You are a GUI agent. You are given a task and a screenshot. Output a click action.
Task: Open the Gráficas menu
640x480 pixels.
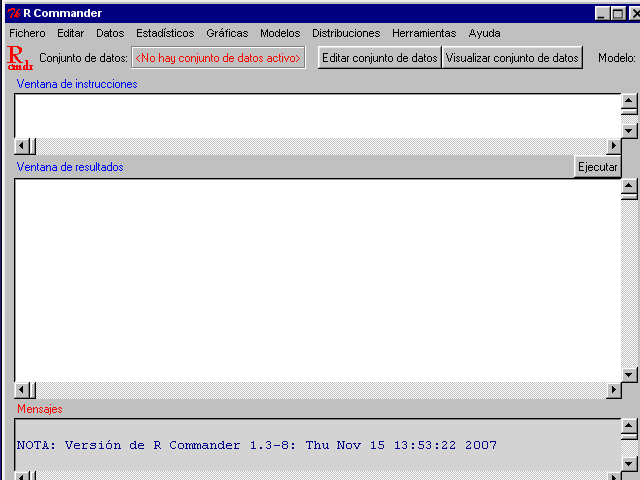[x=227, y=33]
